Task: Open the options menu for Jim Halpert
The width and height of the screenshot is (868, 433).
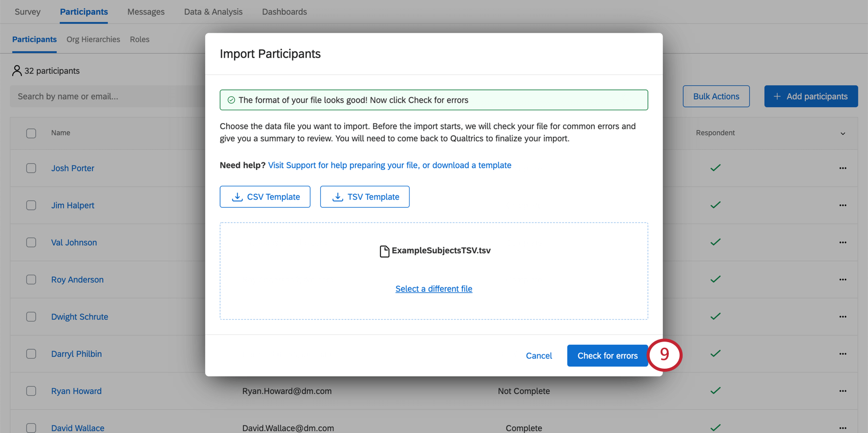Action: pyautogui.click(x=842, y=205)
